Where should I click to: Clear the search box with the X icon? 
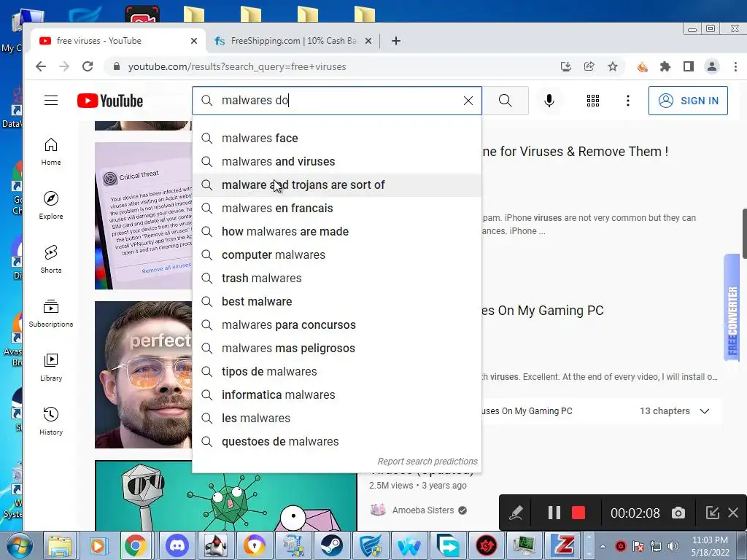click(468, 101)
